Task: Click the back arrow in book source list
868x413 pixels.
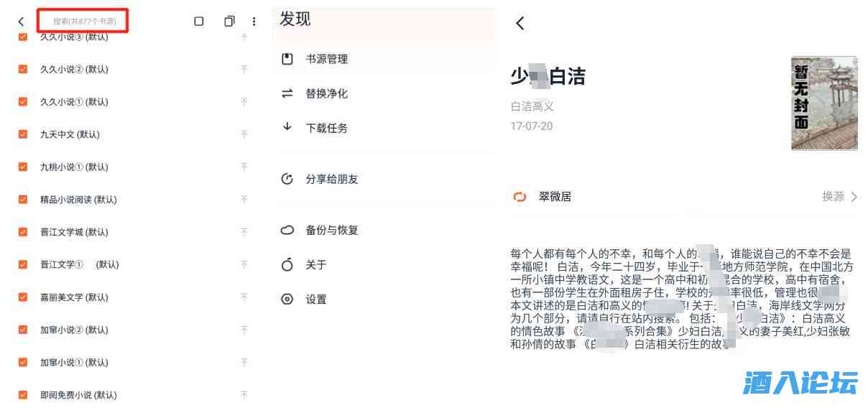Action: [21, 22]
